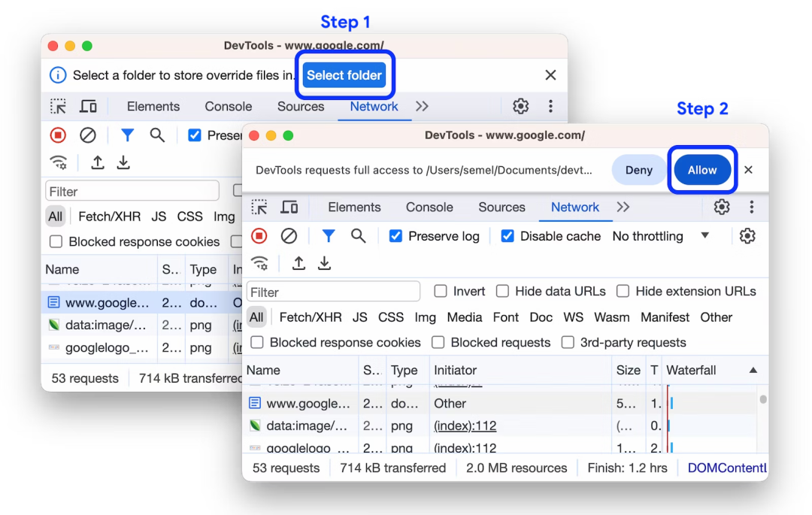Open Sources tab in back window
The image size is (812, 515).
coord(301,106)
